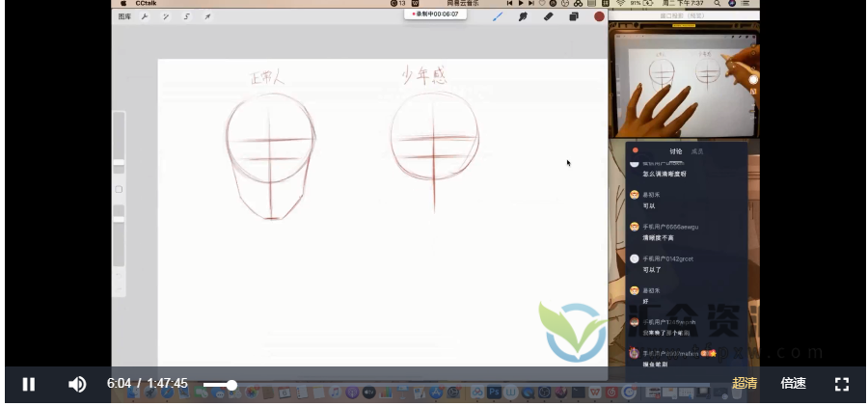Open the red color picker circle

coord(599,16)
